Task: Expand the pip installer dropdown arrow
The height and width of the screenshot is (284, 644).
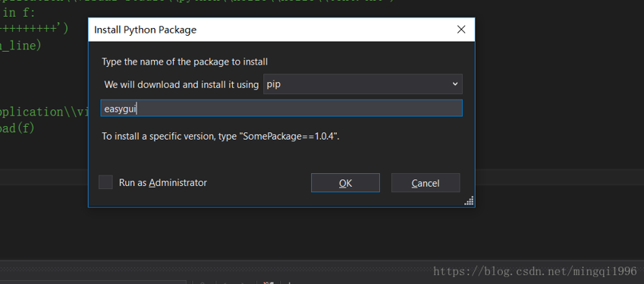Action: click(x=454, y=84)
